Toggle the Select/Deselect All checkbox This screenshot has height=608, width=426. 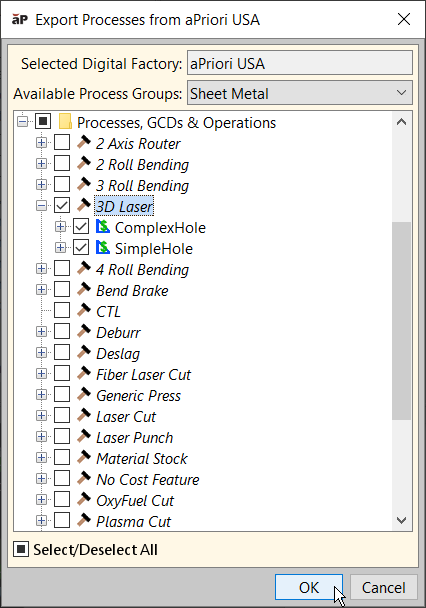[21, 549]
